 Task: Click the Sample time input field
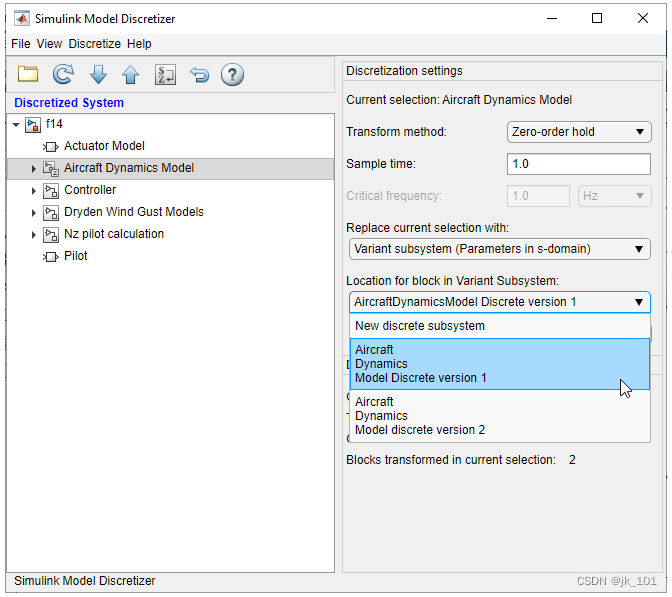(x=579, y=164)
